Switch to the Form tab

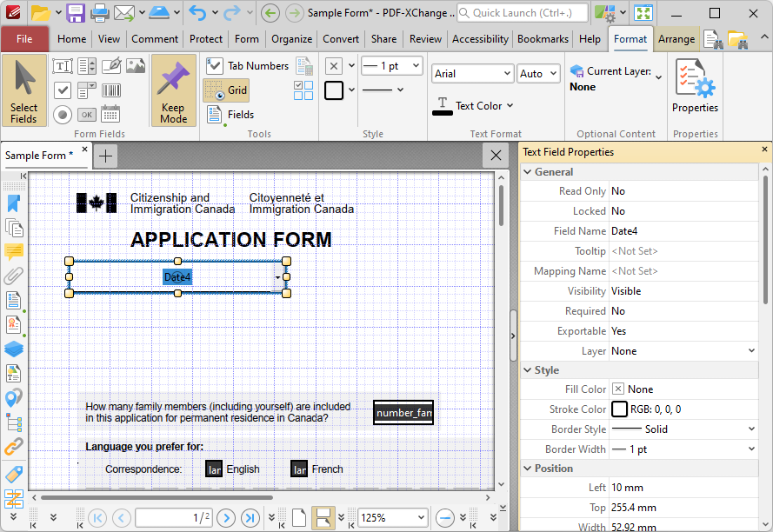tap(246, 39)
